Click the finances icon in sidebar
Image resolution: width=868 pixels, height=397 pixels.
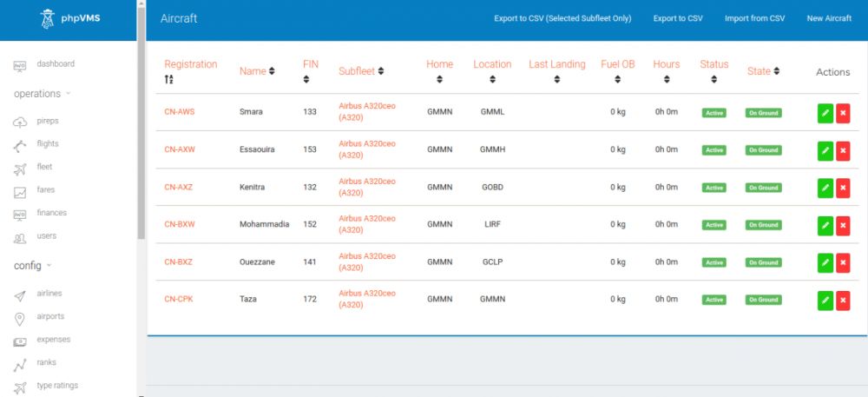[x=21, y=214]
